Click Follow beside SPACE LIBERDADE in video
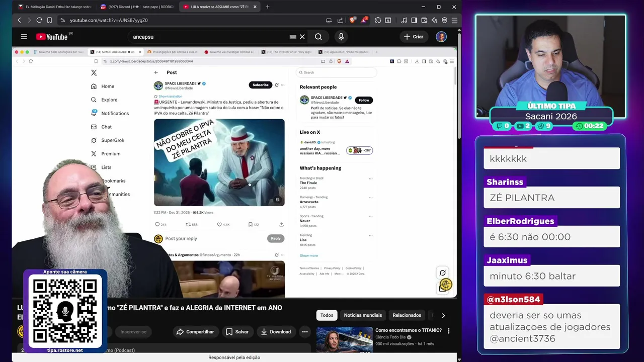 tap(364, 100)
